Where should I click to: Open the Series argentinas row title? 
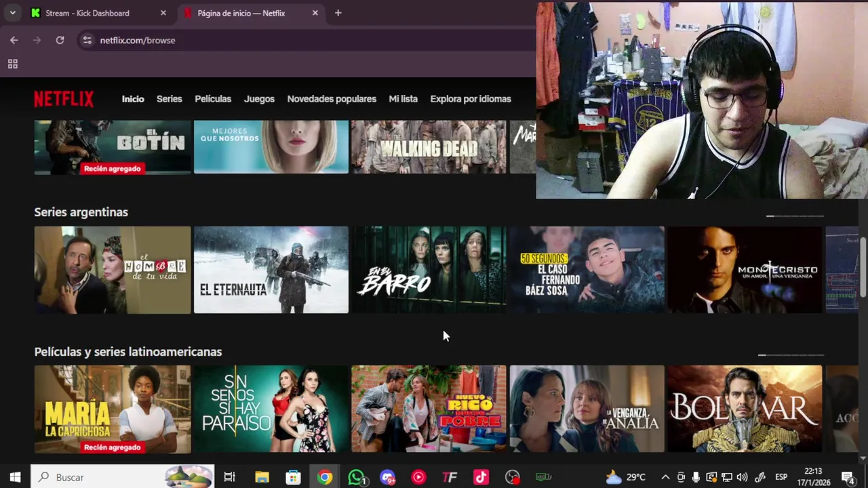pos(81,212)
